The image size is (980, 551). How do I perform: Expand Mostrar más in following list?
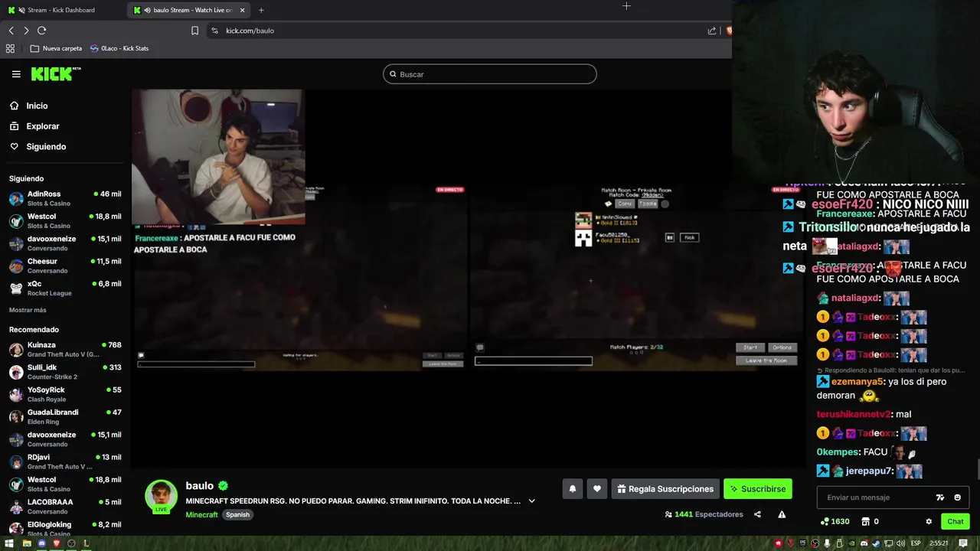(x=28, y=310)
